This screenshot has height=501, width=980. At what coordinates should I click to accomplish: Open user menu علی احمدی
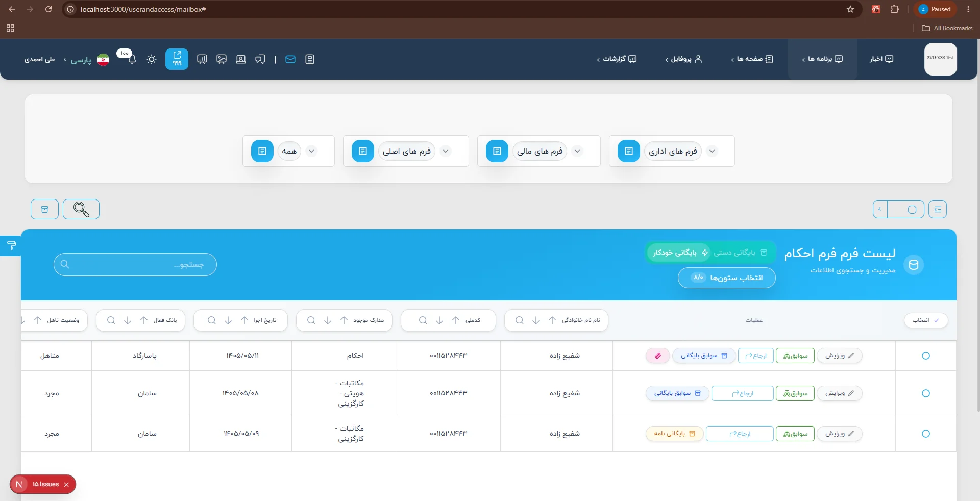tap(40, 60)
